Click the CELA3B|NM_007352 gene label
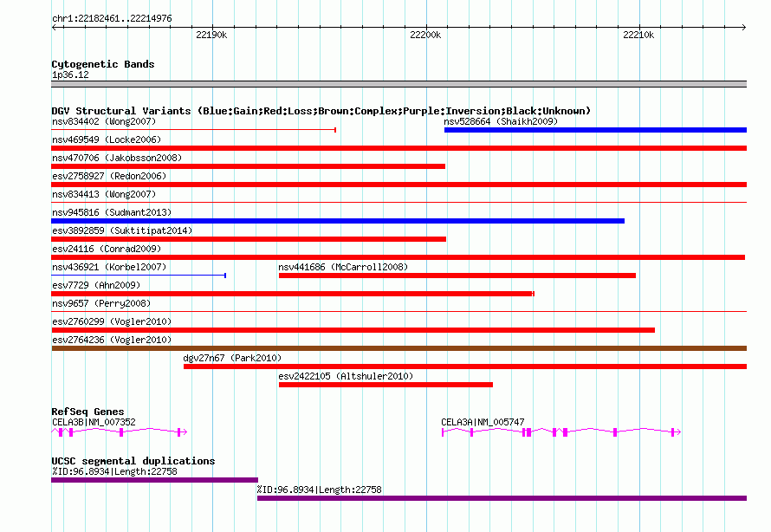 [x=94, y=422]
